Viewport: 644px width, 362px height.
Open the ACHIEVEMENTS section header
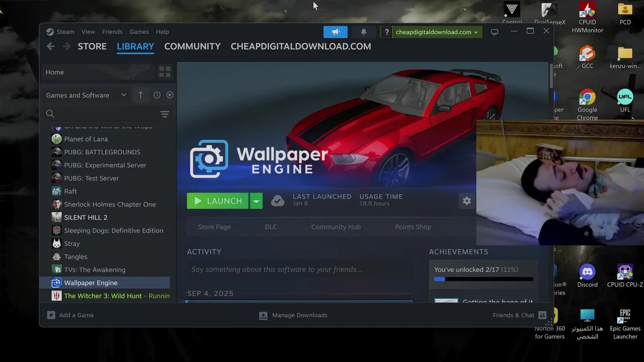[458, 252]
